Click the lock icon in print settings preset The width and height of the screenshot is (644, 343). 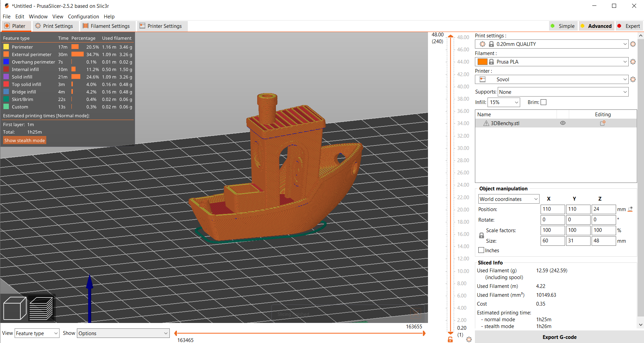point(491,44)
